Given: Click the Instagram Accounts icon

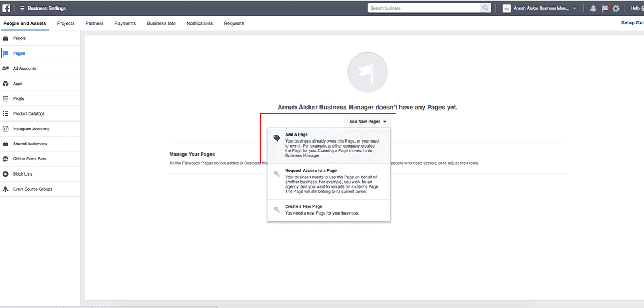Looking at the screenshot, I should click(x=5, y=129).
